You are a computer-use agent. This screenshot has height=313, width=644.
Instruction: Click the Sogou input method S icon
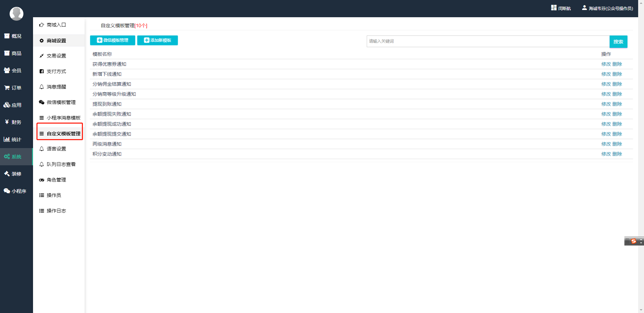point(634,241)
